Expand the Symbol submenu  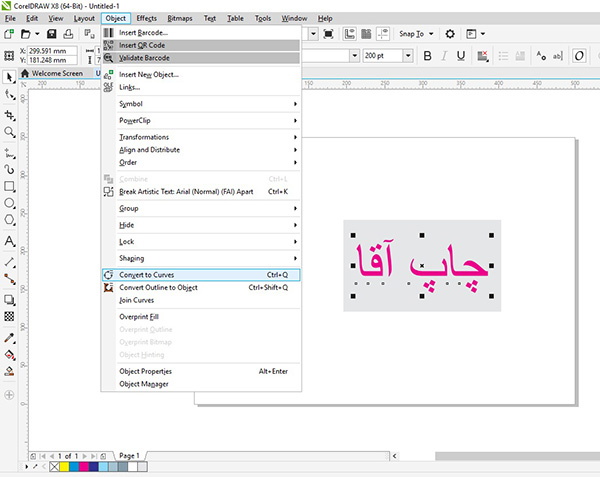coord(208,104)
